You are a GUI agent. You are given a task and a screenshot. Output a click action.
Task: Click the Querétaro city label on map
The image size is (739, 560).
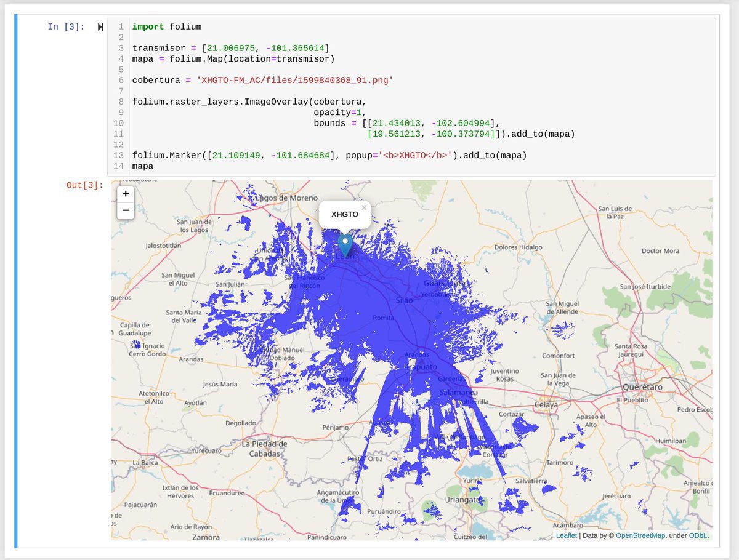pyautogui.click(x=641, y=387)
